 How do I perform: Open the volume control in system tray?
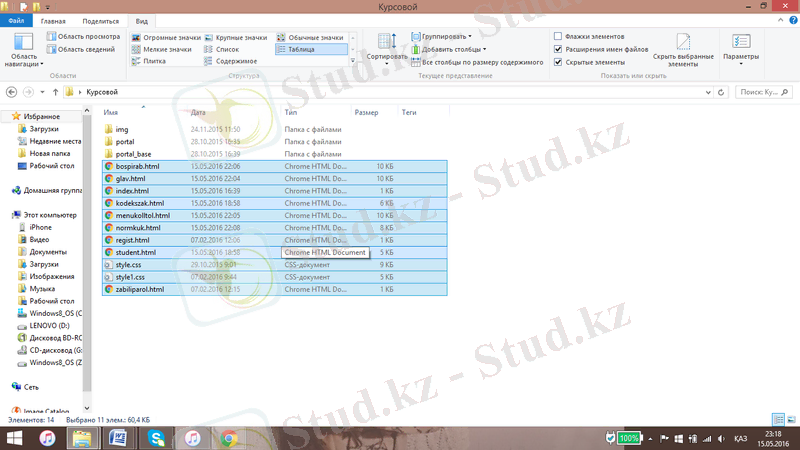[x=720, y=439]
